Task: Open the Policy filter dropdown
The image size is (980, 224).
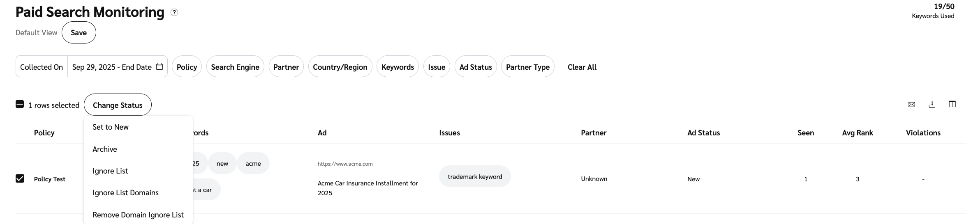Action: [x=187, y=67]
